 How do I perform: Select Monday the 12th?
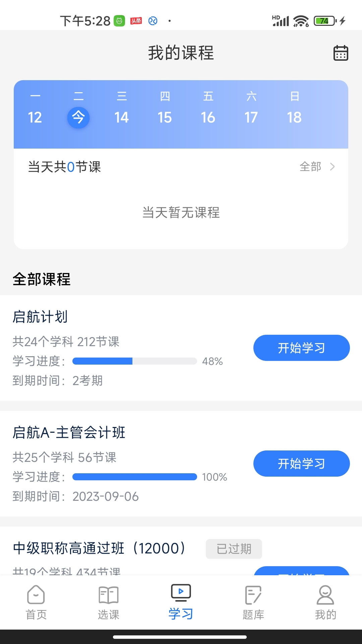35,117
